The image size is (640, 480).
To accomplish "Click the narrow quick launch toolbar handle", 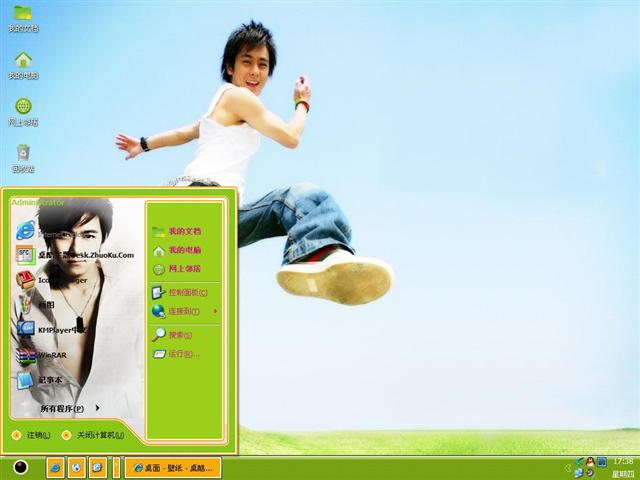I will (x=116, y=467).
